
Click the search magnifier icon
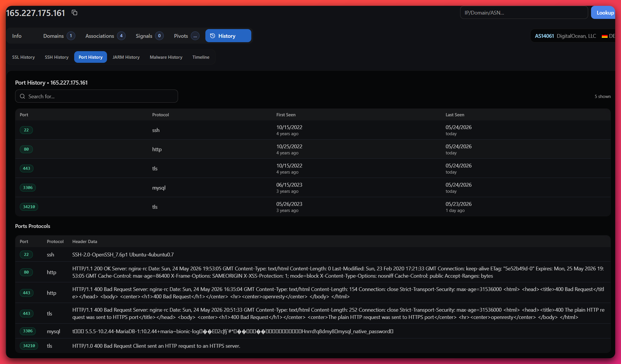click(x=22, y=96)
